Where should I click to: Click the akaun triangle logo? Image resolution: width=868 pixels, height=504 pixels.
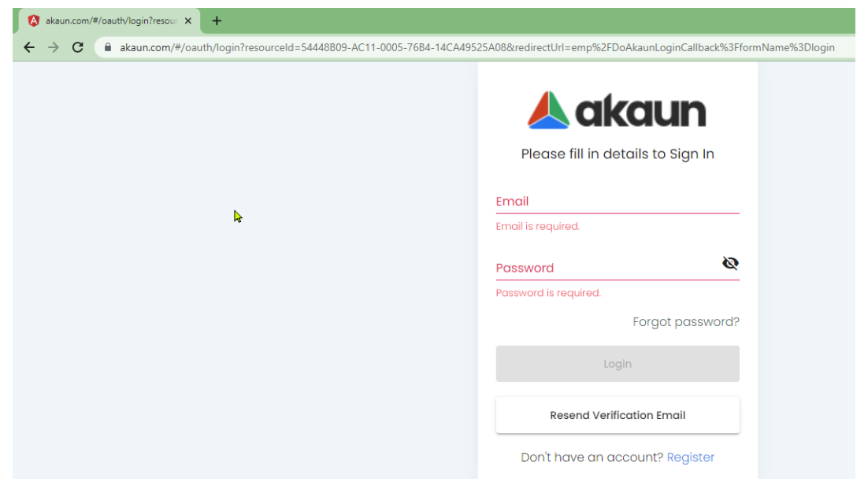548,110
